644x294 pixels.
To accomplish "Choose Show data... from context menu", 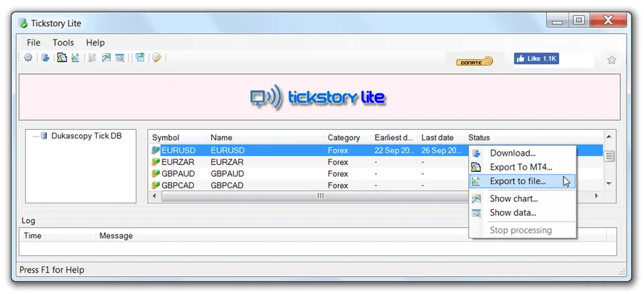I will tap(523, 213).
